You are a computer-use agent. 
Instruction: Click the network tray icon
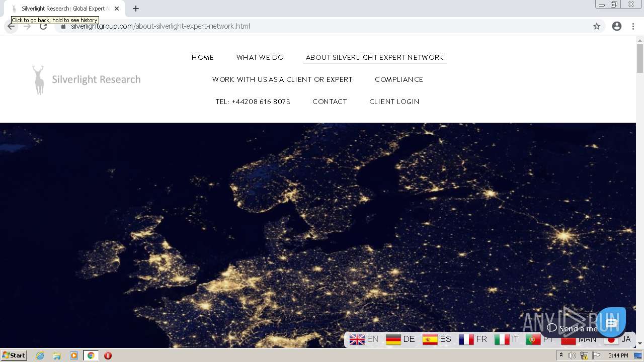pos(584,355)
